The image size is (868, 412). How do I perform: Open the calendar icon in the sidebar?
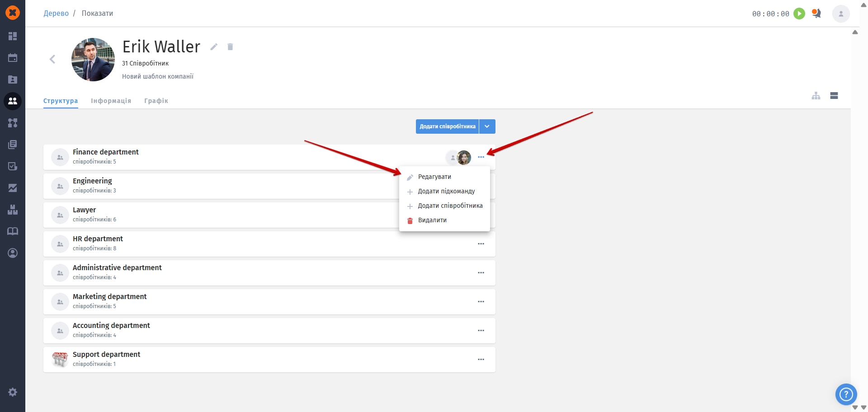coord(13,58)
